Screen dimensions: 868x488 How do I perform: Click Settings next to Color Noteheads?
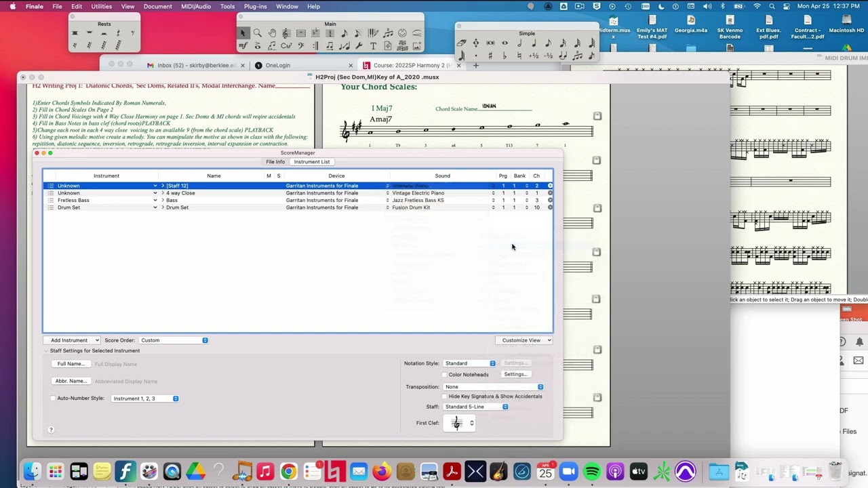[x=515, y=374]
